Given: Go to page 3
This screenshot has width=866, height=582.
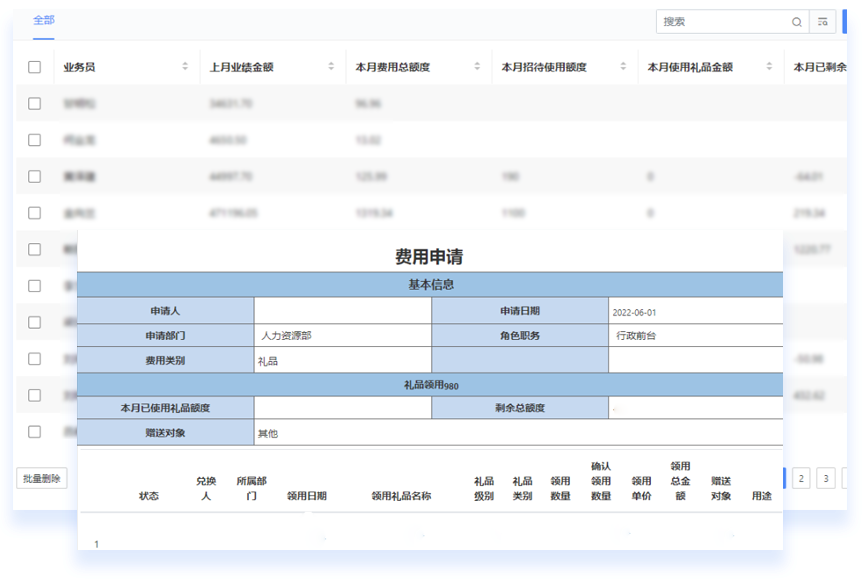Looking at the screenshot, I should 826,478.
